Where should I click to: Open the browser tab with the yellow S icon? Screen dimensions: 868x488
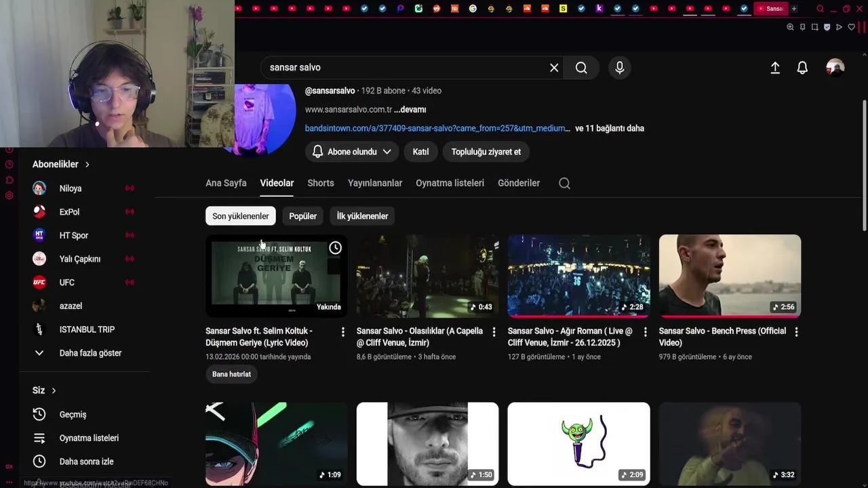click(563, 8)
